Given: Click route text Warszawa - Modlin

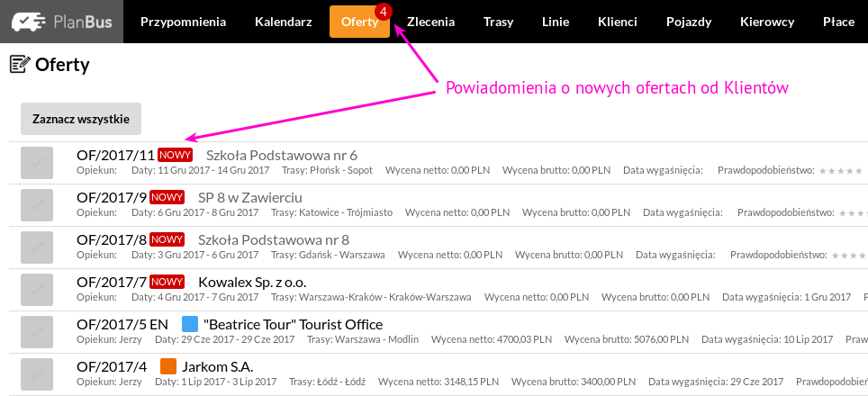Looking at the screenshot, I should pyautogui.click(x=376, y=339).
